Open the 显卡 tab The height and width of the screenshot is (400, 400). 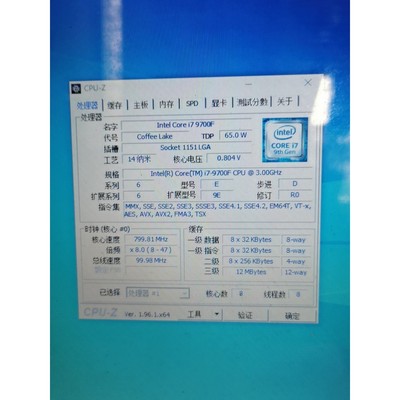tap(219, 103)
